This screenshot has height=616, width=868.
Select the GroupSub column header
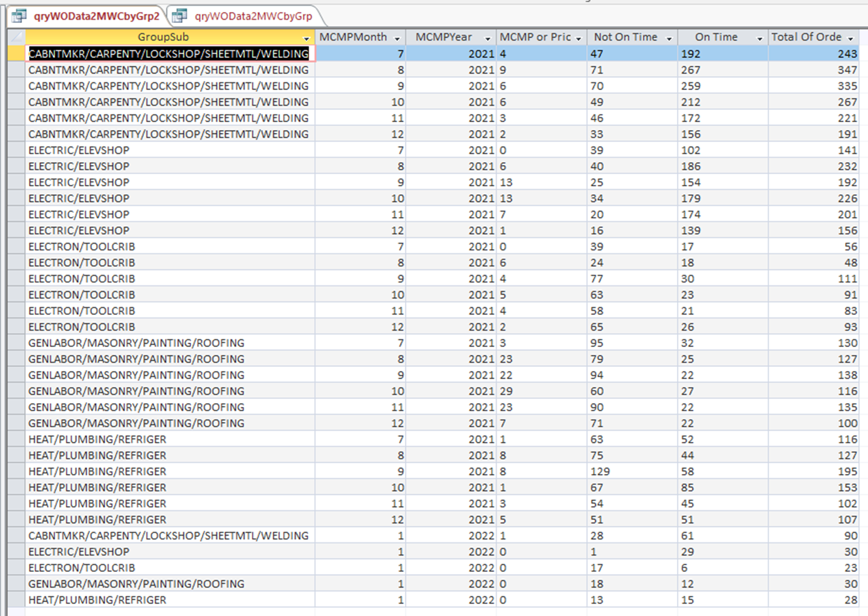[163, 37]
